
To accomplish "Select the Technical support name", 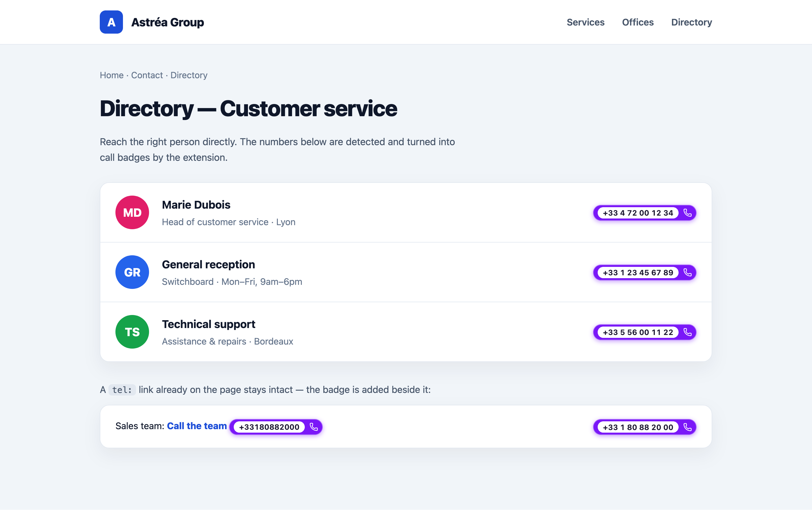I will pyautogui.click(x=209, y=324).
